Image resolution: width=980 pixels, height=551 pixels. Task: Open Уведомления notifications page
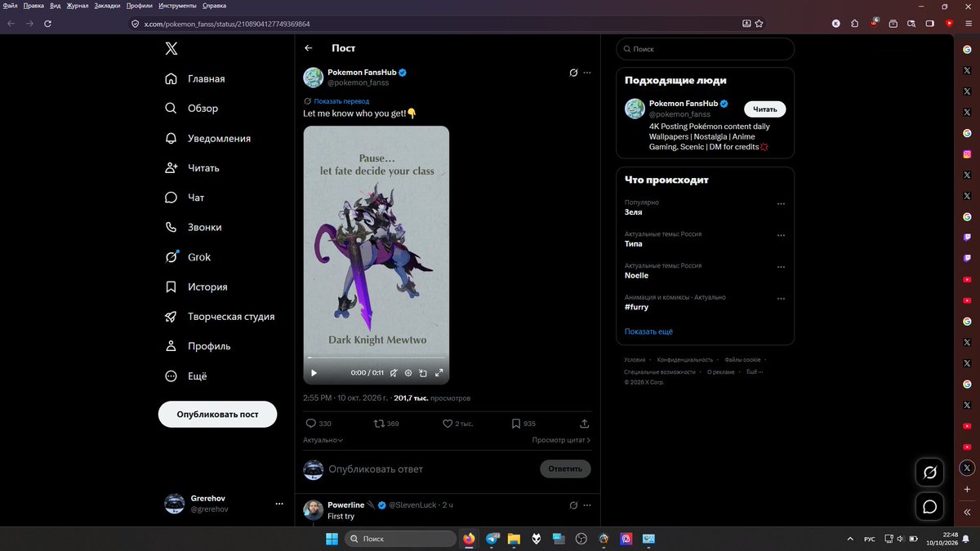207,139
